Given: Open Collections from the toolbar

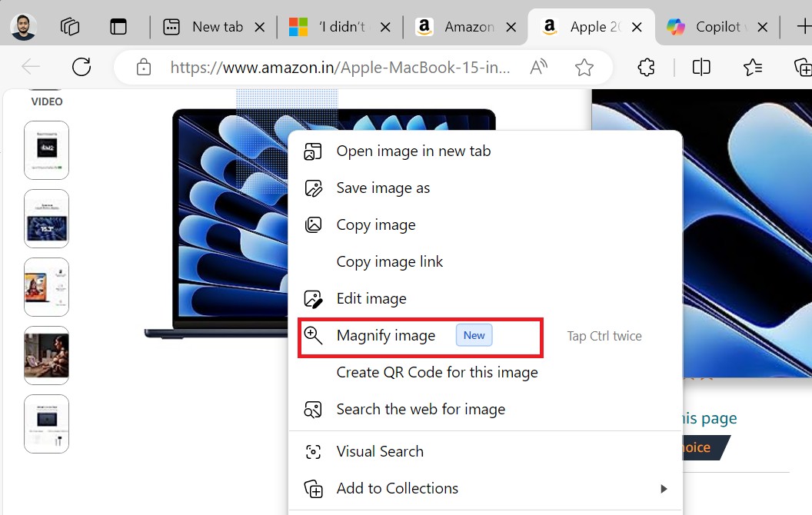Looking at the screenshot, I should 802,67.
